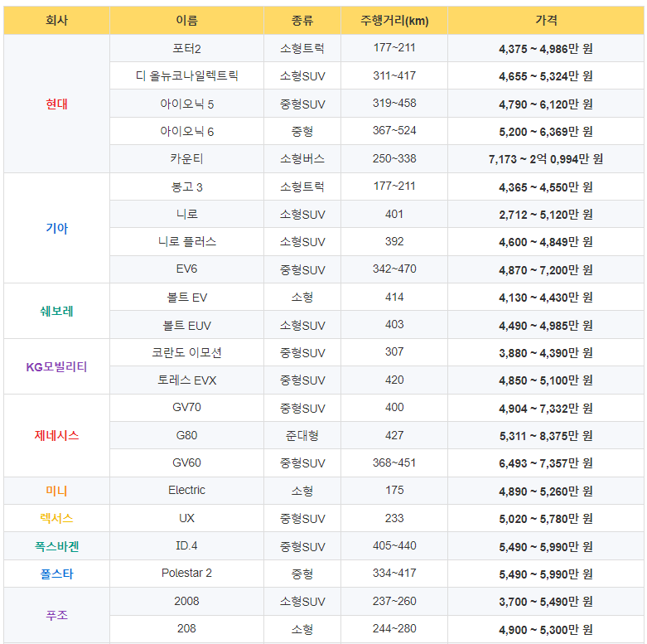Viewport: 647px width, 644px height.
Task: Select the 현대 company cell
Action: tap(56, 104)
